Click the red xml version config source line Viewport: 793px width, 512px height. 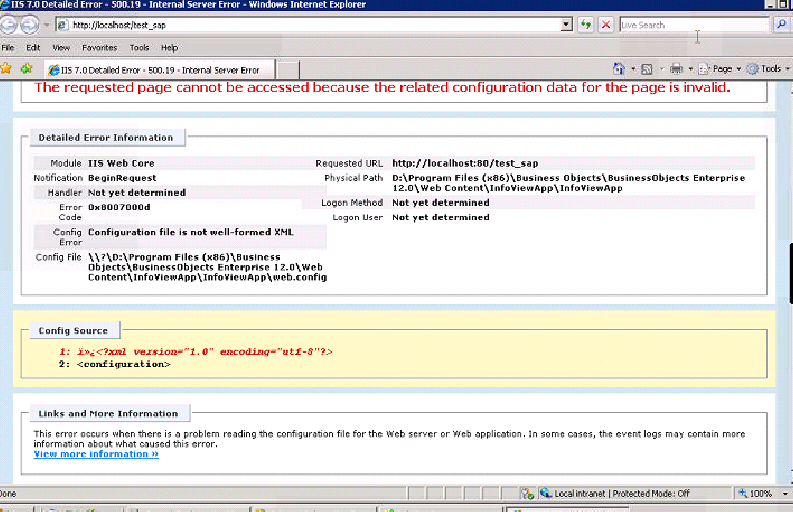[x=196, y=351]
